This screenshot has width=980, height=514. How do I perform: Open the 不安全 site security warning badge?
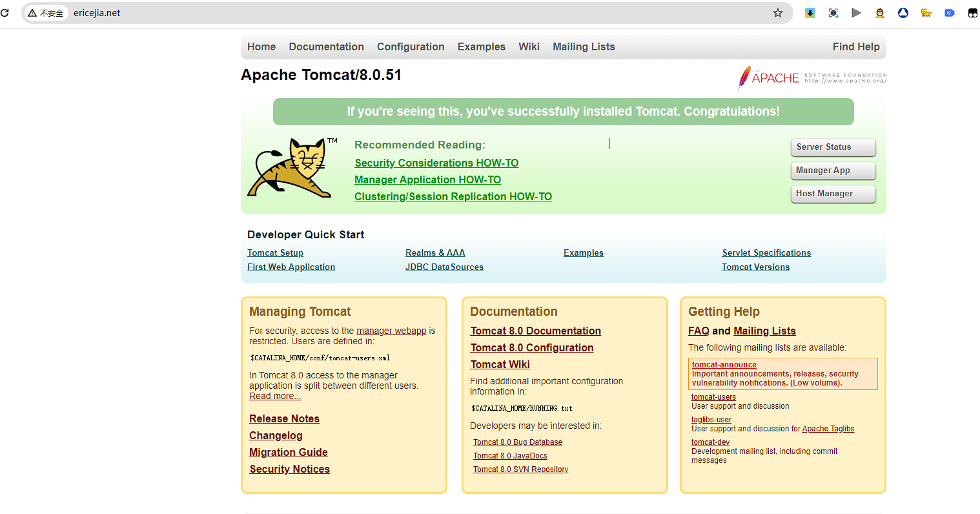[46, 13]
